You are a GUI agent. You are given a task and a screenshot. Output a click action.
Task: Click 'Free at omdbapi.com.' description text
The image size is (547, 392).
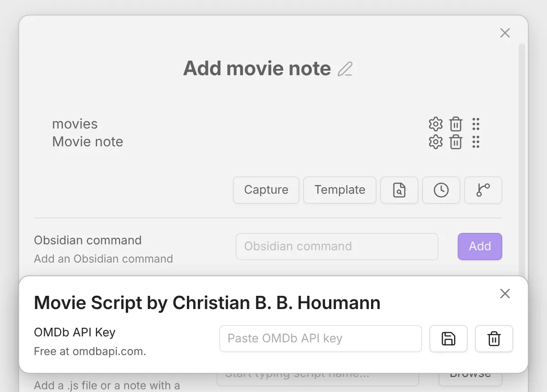click(x=90, y=352)
